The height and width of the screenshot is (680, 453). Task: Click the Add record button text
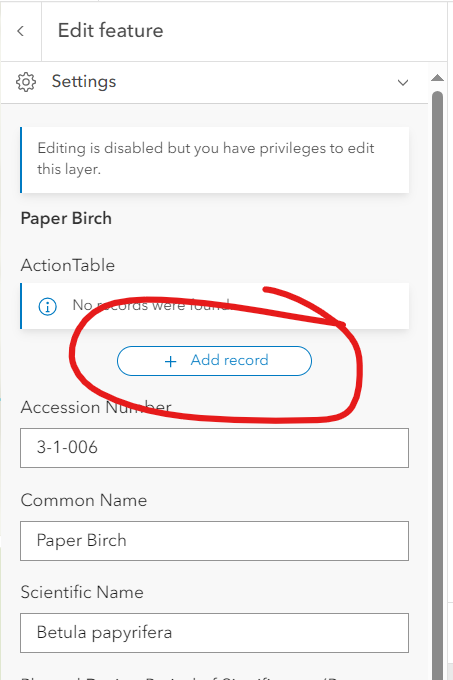229,360
